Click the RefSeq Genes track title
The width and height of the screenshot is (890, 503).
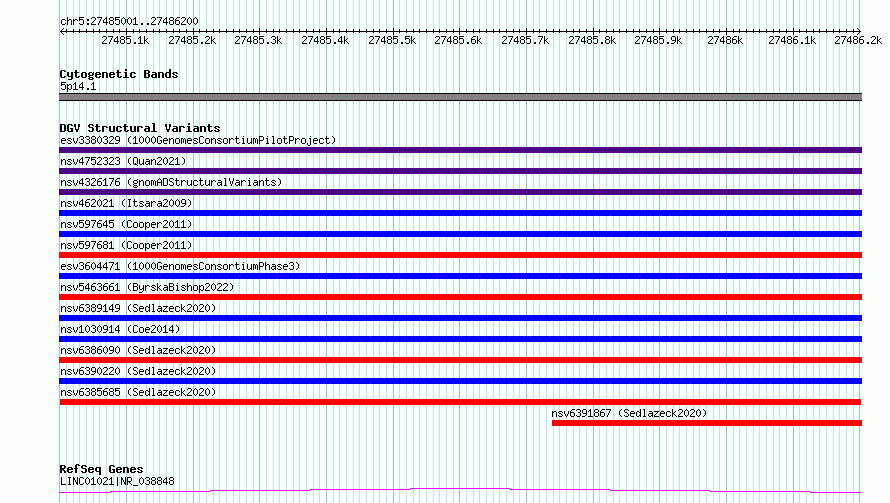pos(101,469)
